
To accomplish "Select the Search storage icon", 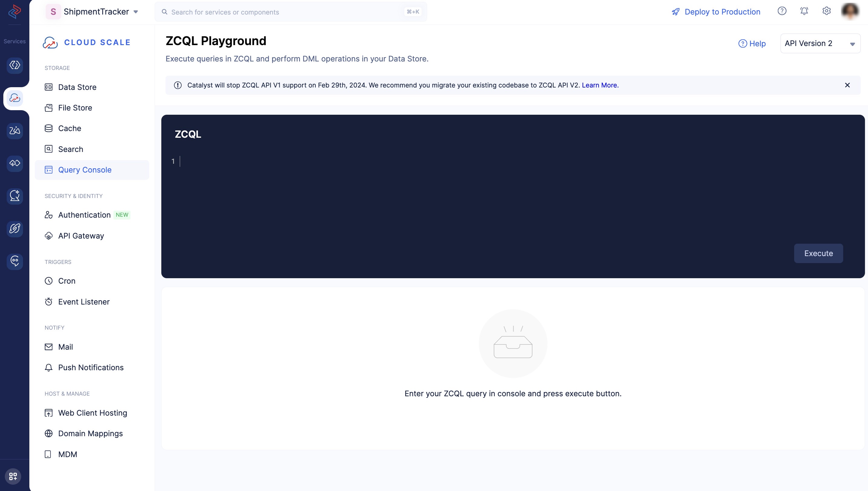I will 49,149.
